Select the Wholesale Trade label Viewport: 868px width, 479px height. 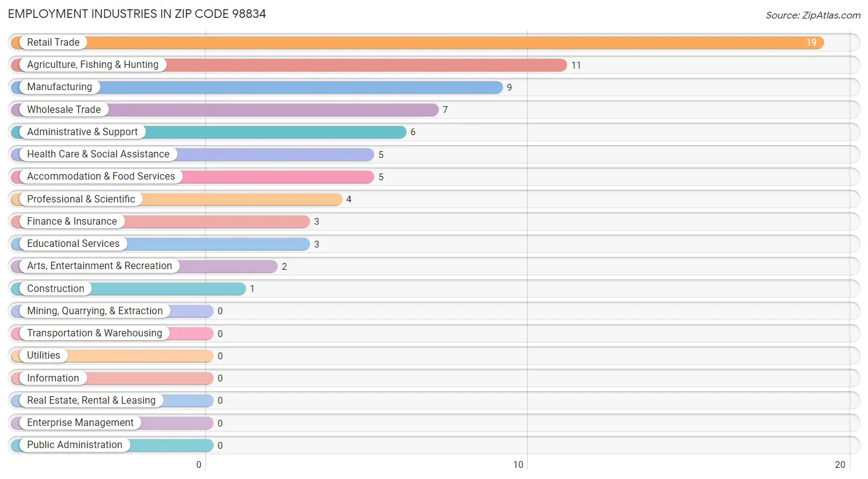tap(64, 110)
